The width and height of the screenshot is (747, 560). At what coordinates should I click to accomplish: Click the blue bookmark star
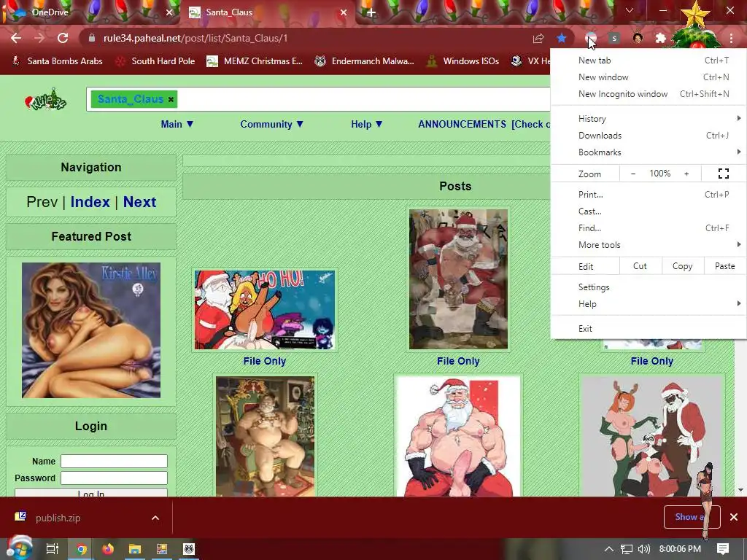(562, 38)
